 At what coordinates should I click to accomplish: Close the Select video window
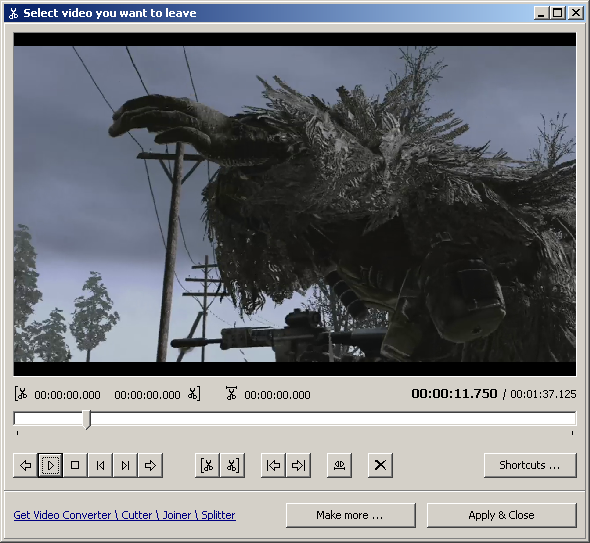tap(576, 13)
